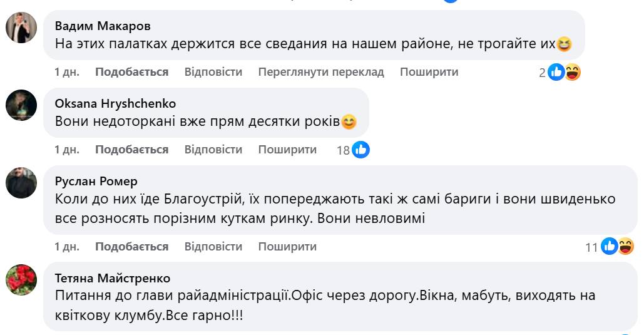This screenshot has height=335, width=644.
Task: Reply to Вадим Макаров's comment via Відповісти
Action: coord(213,72)
